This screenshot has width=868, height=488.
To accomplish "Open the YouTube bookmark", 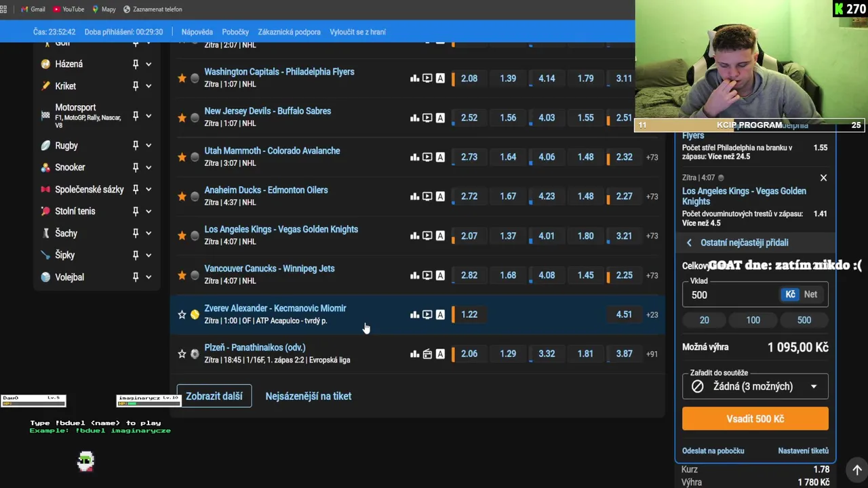I will [x=68, y=9].
